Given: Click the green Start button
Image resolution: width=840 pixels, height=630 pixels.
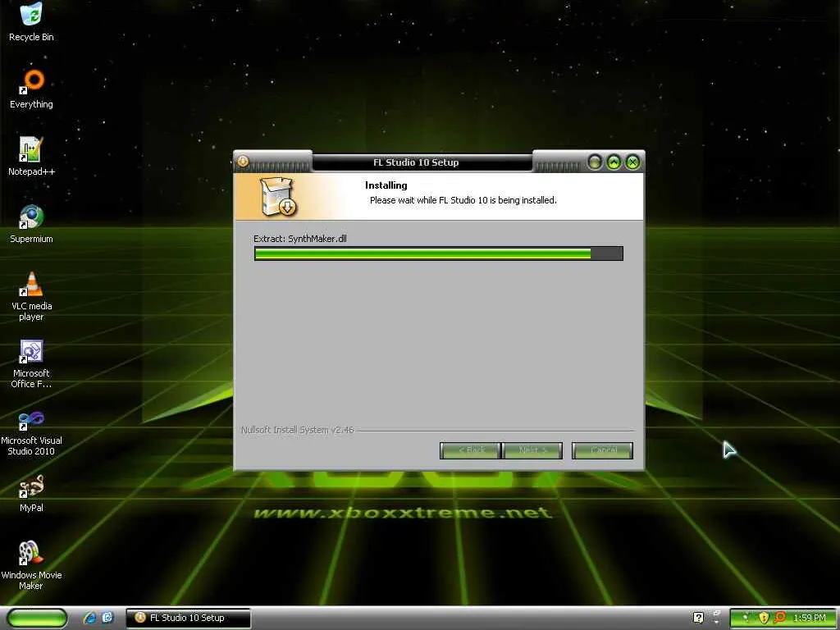Looking at the screenshot, I should [37, 619].
